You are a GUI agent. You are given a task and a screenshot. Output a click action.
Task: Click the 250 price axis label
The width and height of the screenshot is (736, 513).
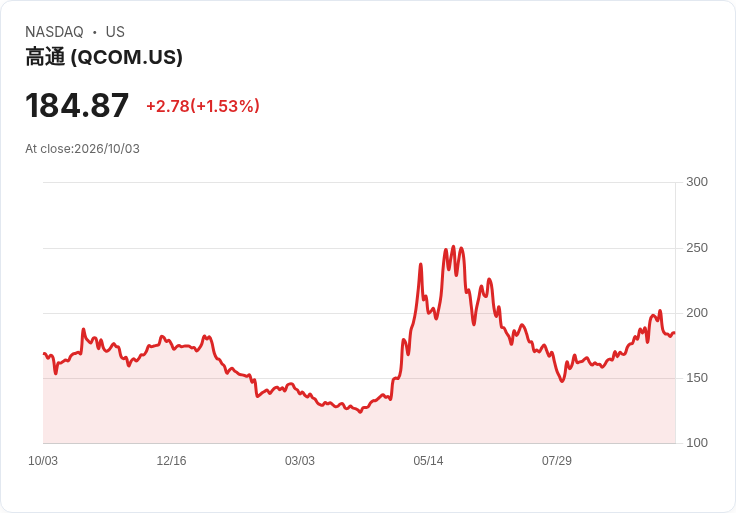pyautogui.click(x=697, y=248)
